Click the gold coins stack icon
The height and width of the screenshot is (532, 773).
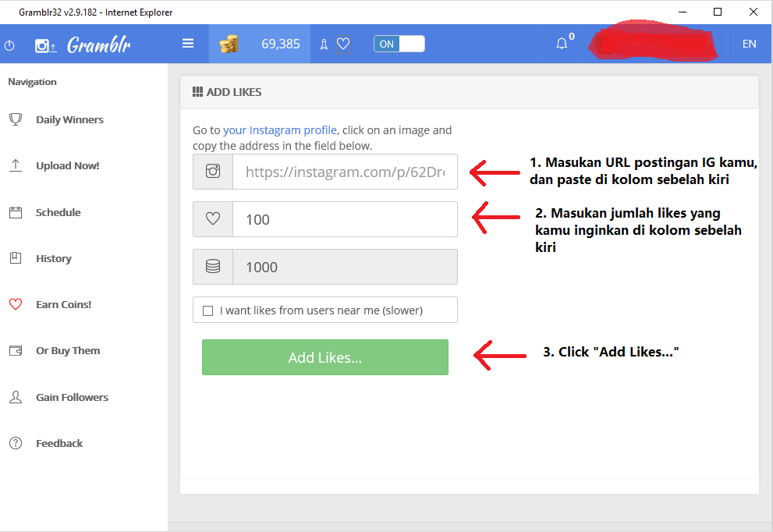click(x=229, y=44)
